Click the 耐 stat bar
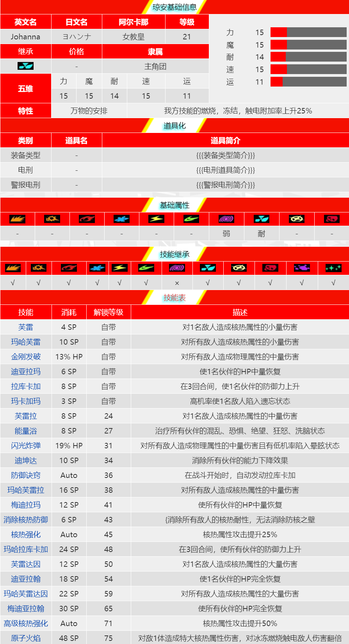The width and height of the screenshot is (349, 644). pos(308,57)
